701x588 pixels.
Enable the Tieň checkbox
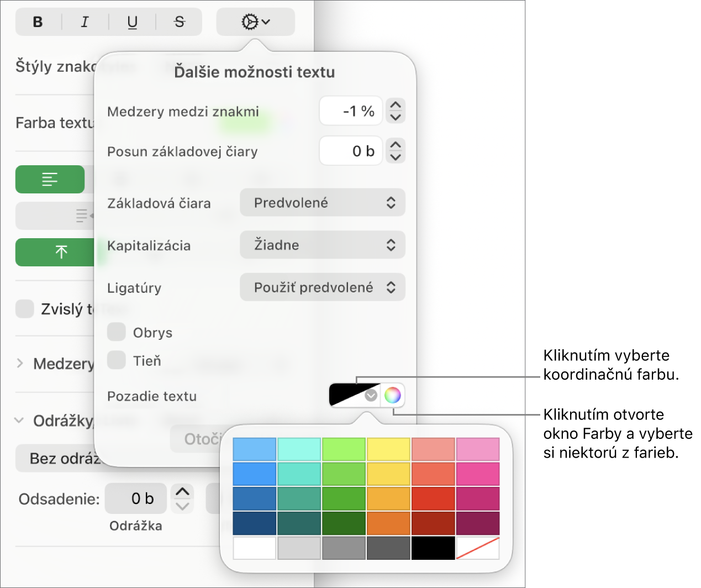117,360
